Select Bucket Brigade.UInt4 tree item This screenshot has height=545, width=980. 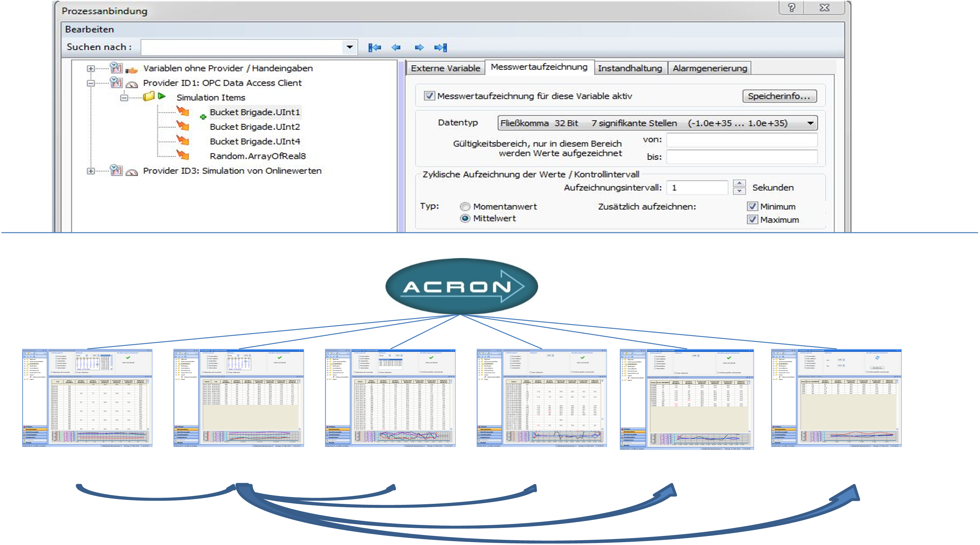tap(255, 141)
